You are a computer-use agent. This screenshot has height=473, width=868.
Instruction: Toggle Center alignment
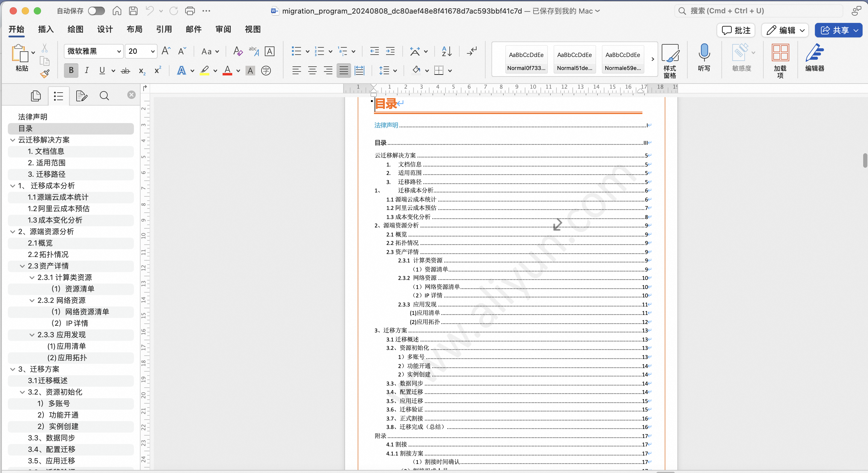click(x=312, y=71)
